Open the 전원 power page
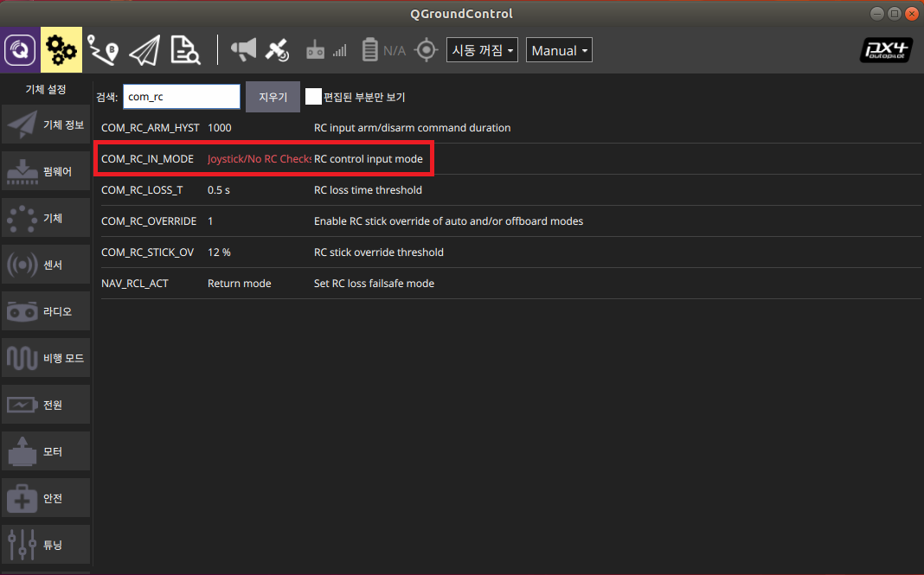Screen dimensions: 924x575 pos(46,405)
